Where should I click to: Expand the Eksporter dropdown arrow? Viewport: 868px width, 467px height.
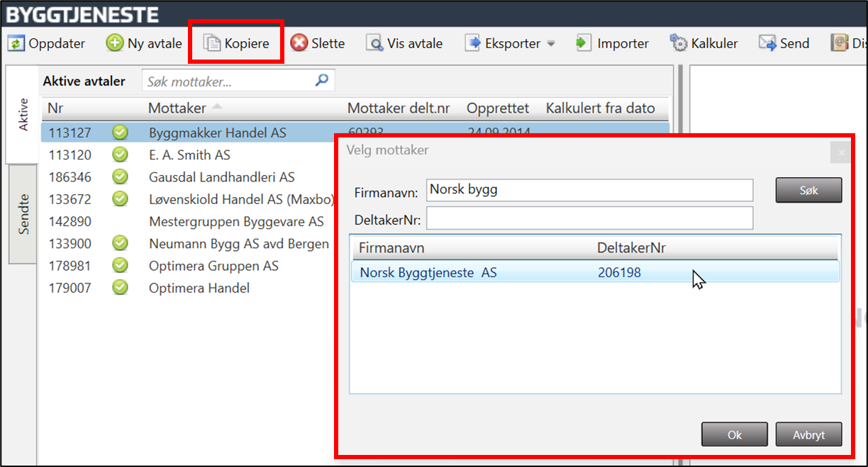point(551,44)
